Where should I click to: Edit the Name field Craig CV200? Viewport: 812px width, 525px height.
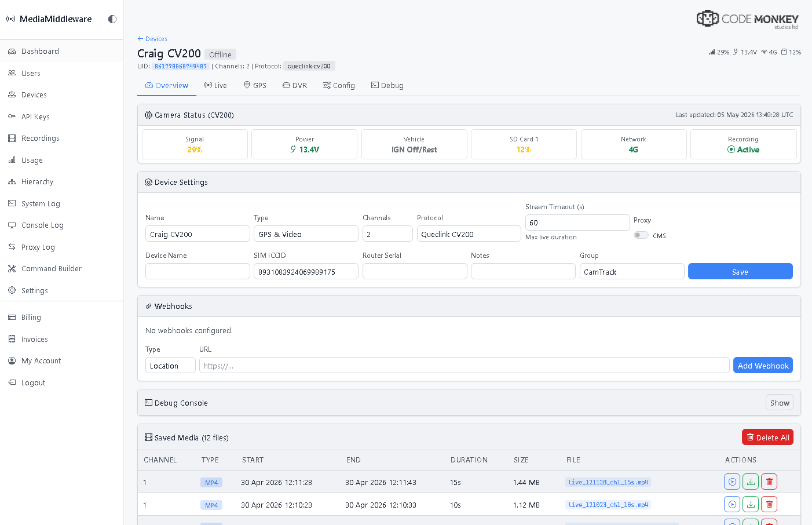pos(197,234)
